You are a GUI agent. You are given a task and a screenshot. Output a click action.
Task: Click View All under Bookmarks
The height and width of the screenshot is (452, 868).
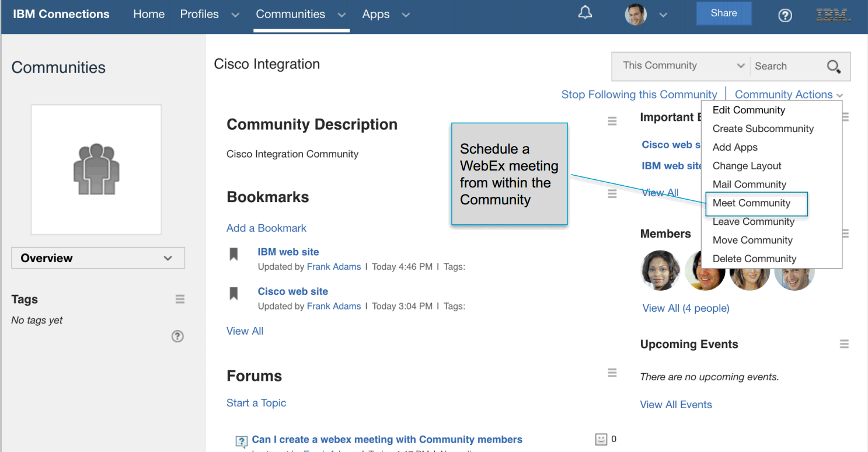(245, 331)
